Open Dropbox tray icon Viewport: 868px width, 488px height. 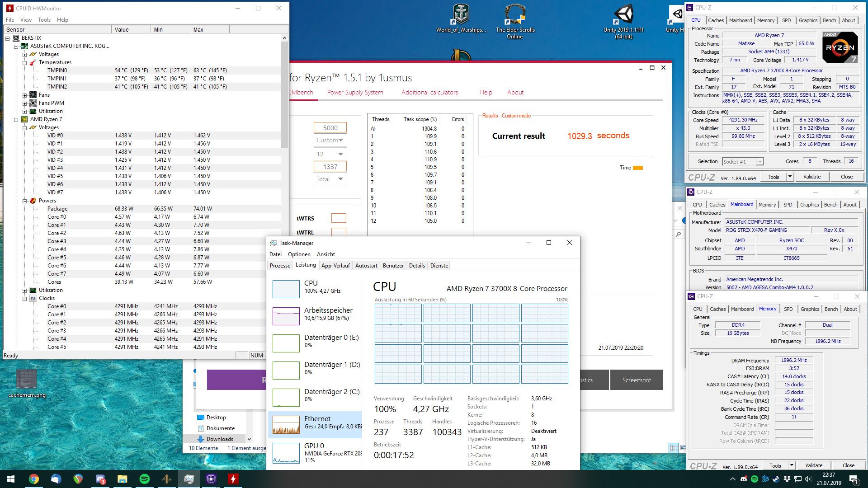point(787,479)
